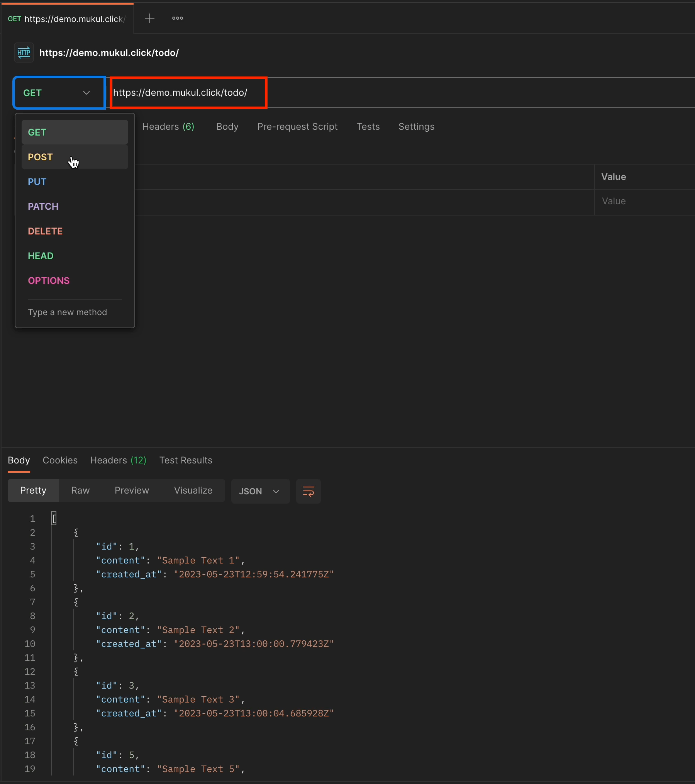695x784 pixels.
Task: Collapse the GET method dropdown chevron
Action: (86, 93)
